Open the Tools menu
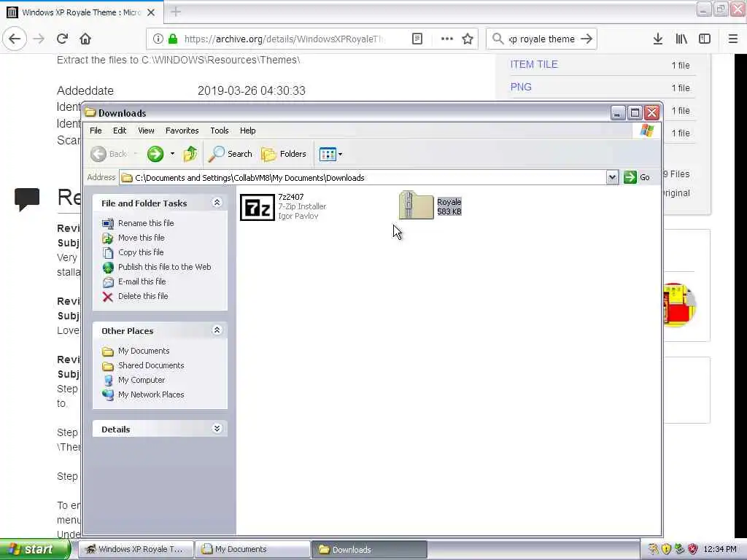 coord(219,131)
